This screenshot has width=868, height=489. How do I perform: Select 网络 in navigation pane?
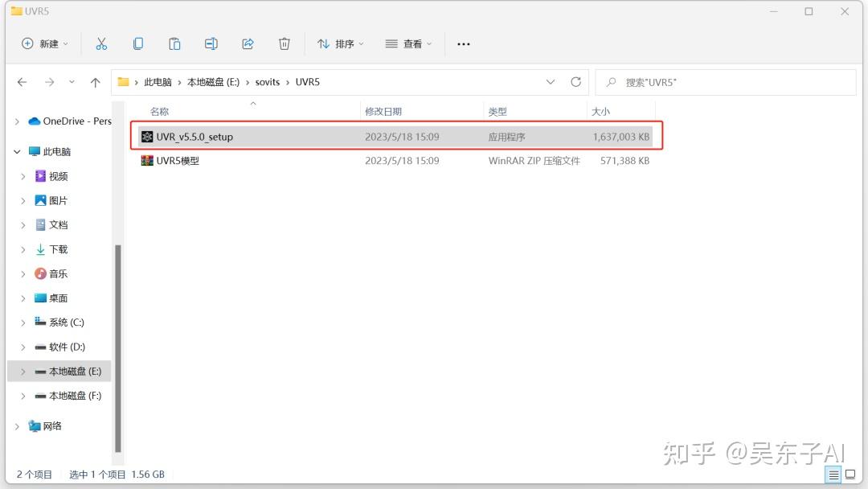[x=45, y=426]
